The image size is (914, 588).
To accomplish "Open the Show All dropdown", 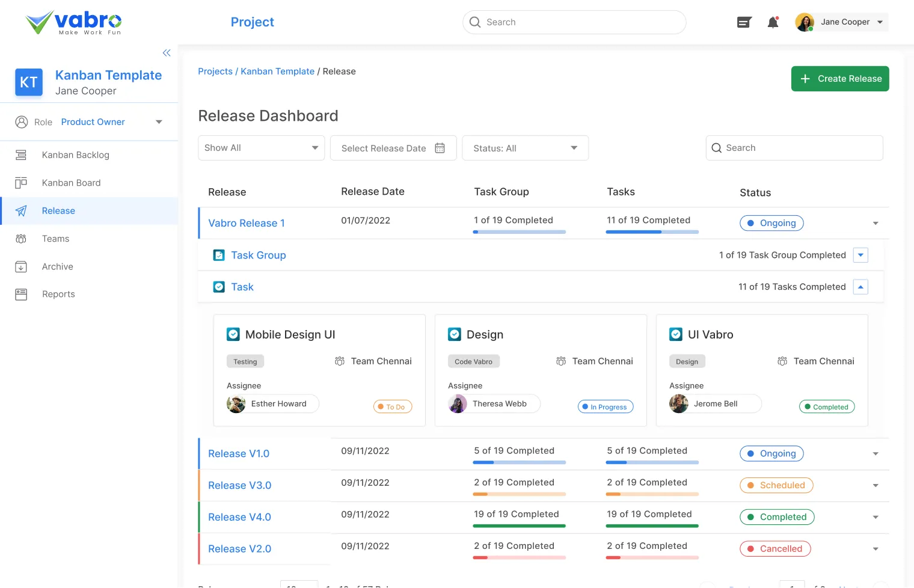I will point(261,148).
